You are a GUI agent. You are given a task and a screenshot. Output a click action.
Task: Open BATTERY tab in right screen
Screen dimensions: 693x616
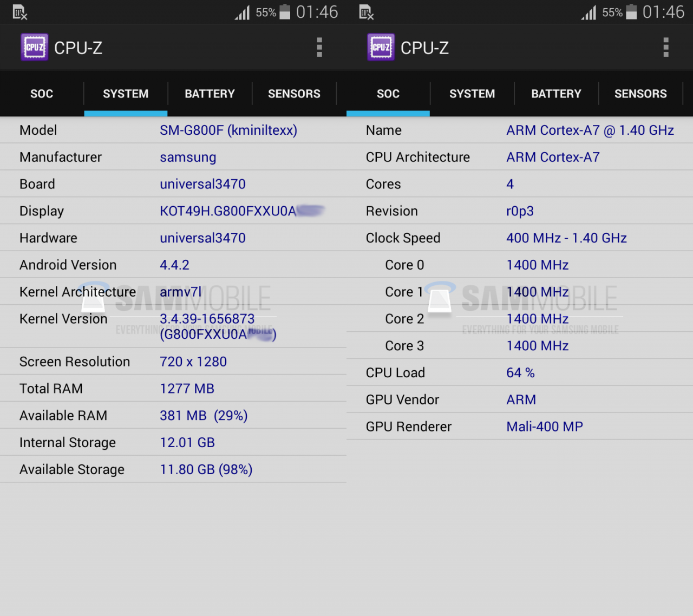click(x=557, y=94)
